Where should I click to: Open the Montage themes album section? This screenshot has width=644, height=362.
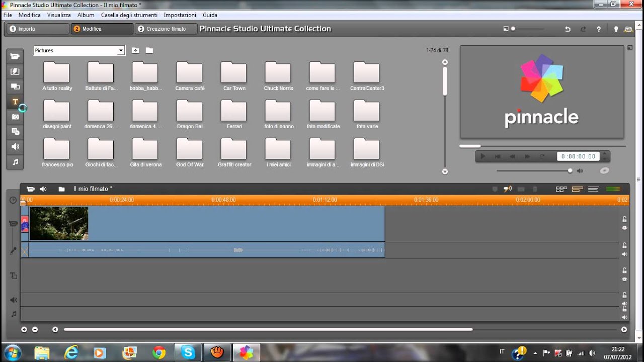coord(15,86)
